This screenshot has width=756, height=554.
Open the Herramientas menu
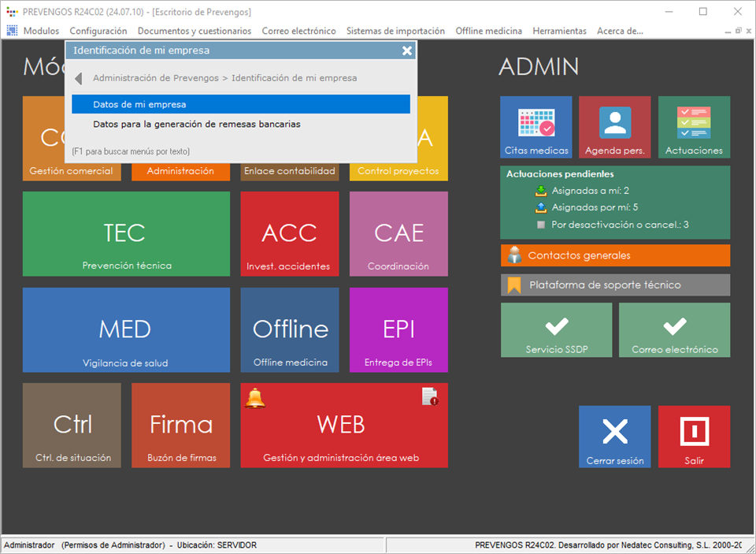559,31
